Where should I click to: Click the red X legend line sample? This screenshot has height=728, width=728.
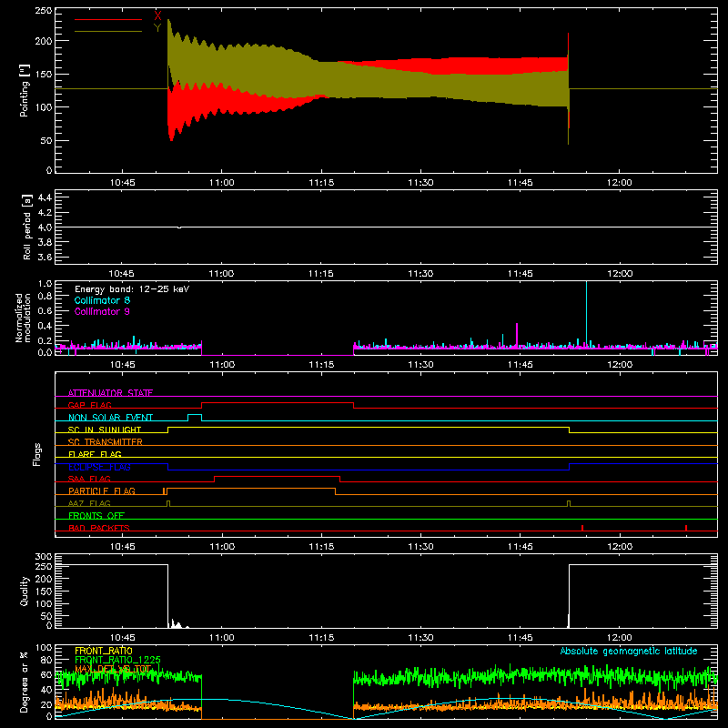[108, 19]
